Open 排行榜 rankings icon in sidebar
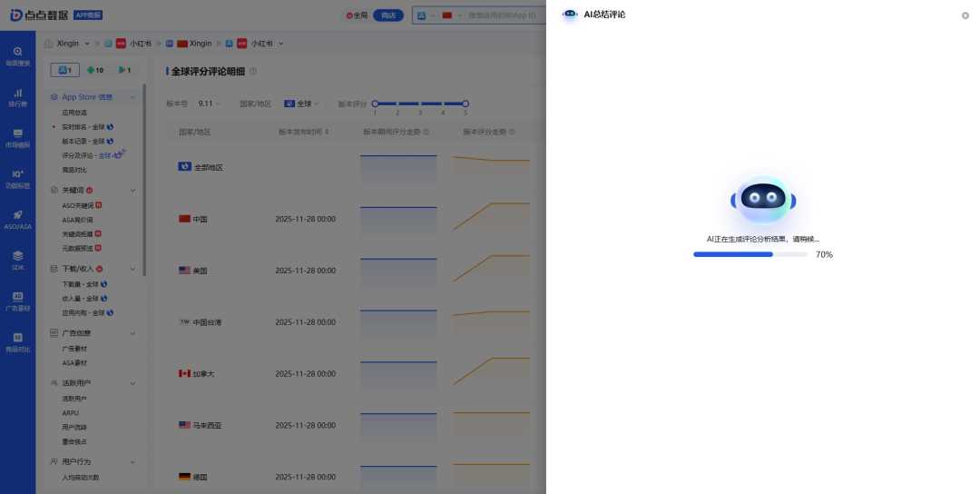The height and width of the screenshot is (494, 980). [x=17, y=94]
